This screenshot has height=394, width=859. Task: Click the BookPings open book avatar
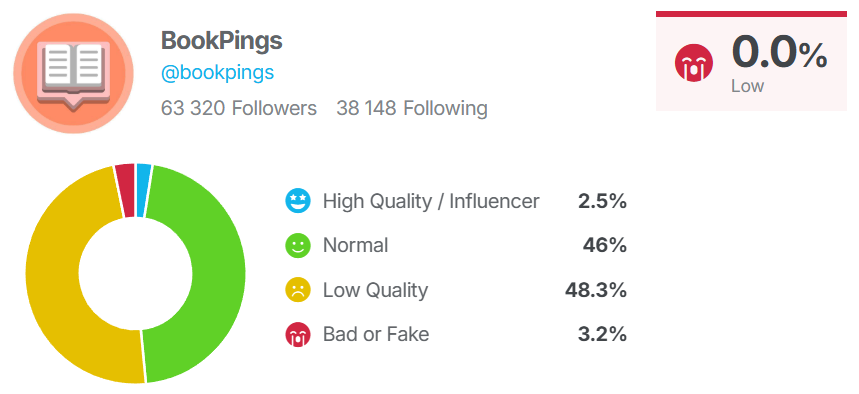pyautogui.click(x=73, y=73)
